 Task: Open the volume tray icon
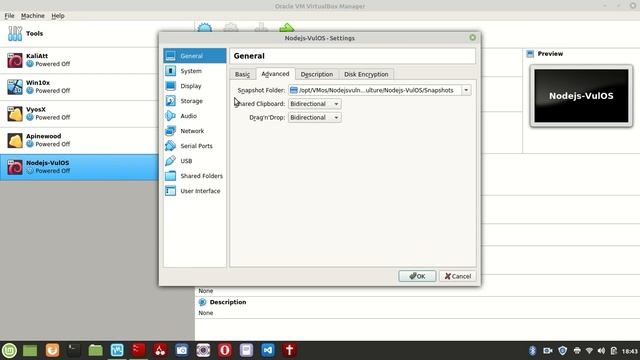tap(601, 351)
